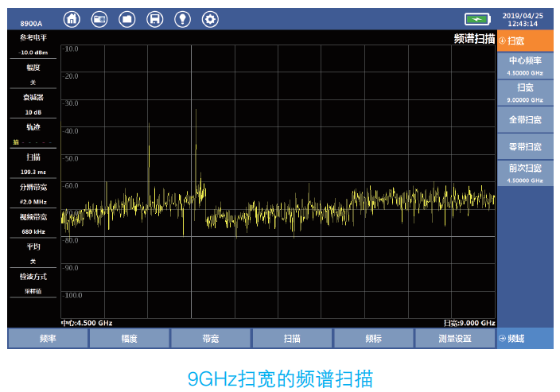
Task: Open the screenshot capture icon
Action: tap(99, 19)
